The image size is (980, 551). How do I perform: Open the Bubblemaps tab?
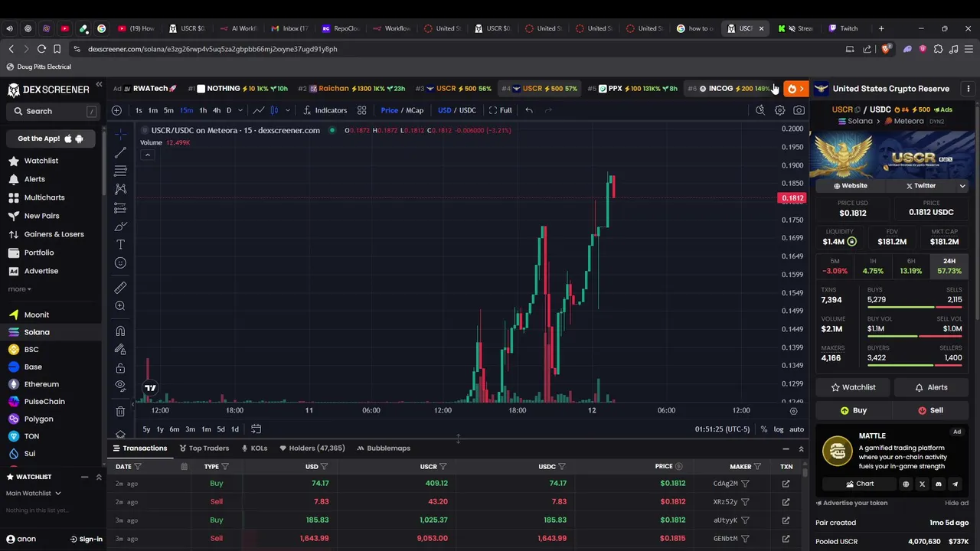(384, 448)
